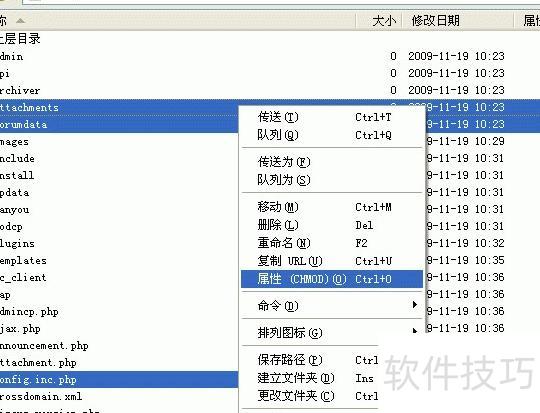The height and width of the screenshot is (413, 540).
Task: Select the jax.php file row
Action: click(x=119, y=328)
